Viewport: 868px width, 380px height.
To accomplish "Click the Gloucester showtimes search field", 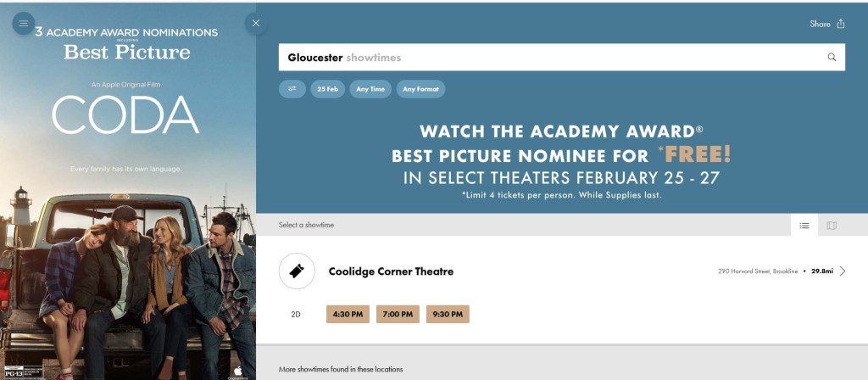I will pyautogui.click(x=551, y=58).
